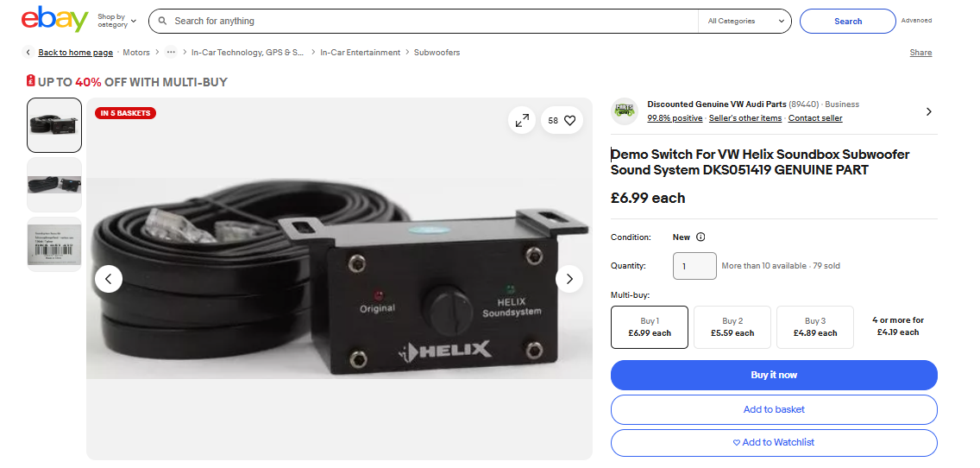Click the condition info icon
Screen dimensions: 980x468
[x=700, y=237]
